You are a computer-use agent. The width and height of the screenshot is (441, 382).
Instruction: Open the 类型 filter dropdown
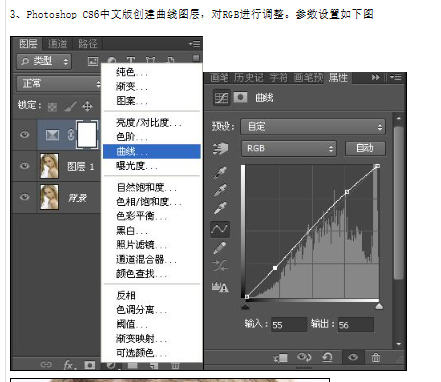[44, 61]
